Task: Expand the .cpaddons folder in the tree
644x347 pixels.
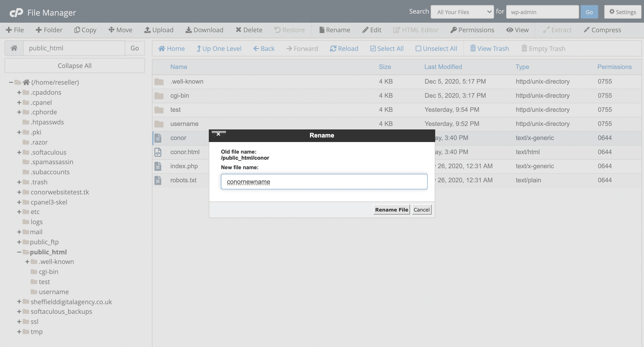Action: 19,92
